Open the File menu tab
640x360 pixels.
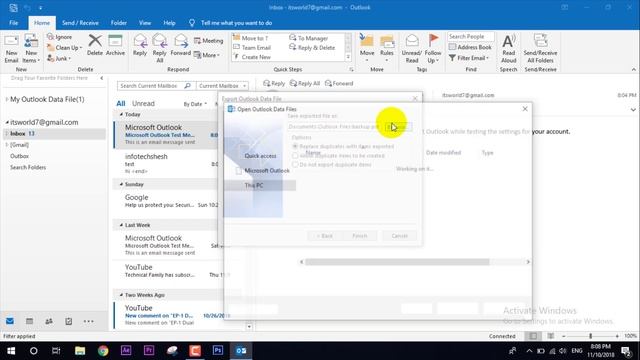tap(13, 23)
